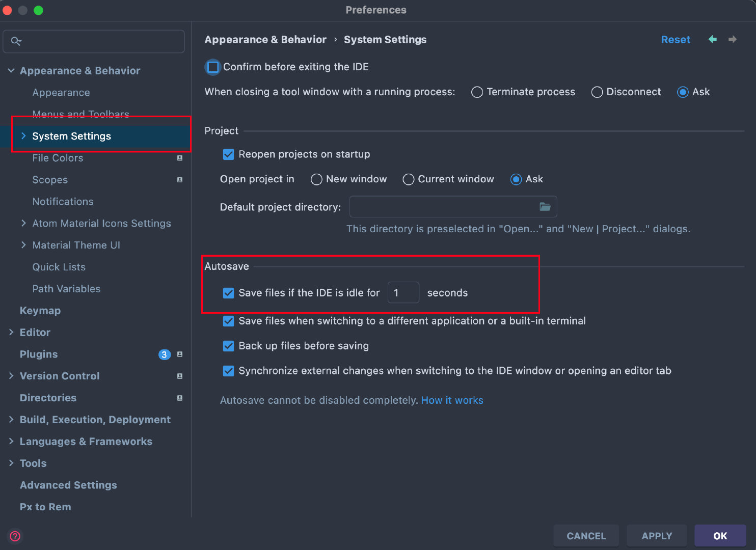Click the CANCEL button

pos(586,536)
